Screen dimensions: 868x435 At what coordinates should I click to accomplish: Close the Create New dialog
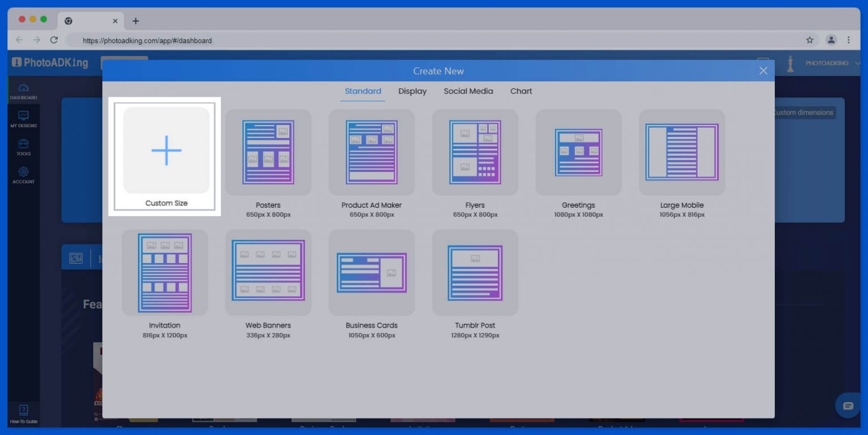point(763,71)
